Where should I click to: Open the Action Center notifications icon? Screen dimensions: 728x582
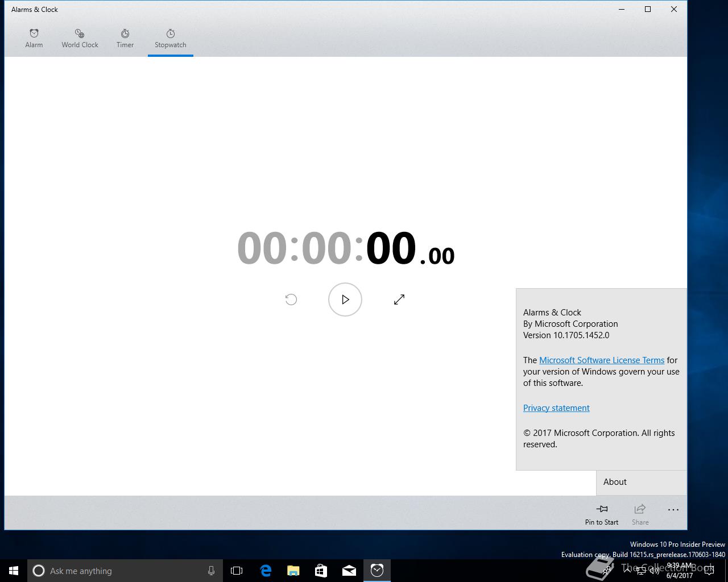[709, 571]
